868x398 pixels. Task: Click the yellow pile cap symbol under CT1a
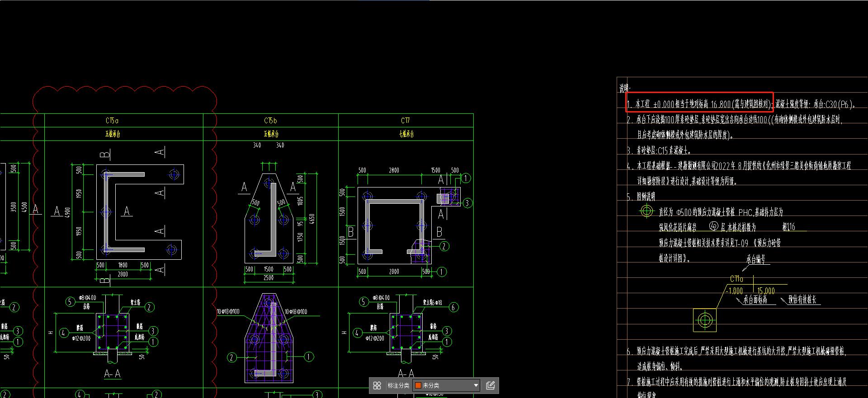704,320
